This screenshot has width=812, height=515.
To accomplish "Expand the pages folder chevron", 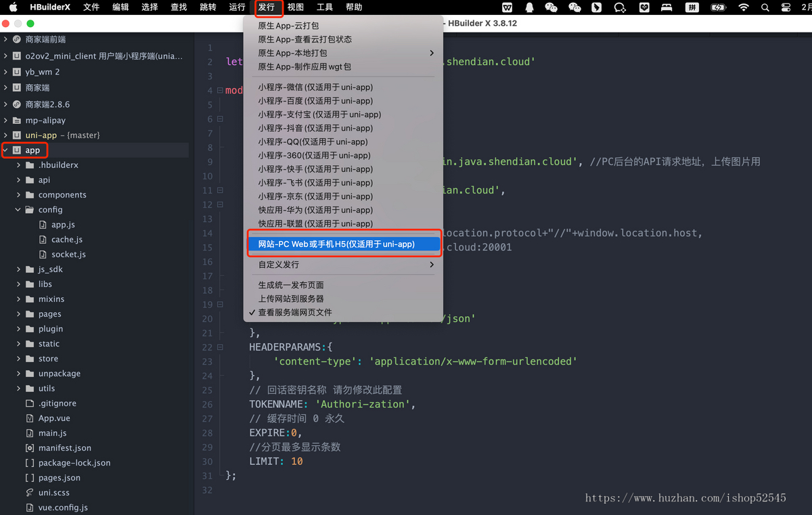I will [18, 314].
